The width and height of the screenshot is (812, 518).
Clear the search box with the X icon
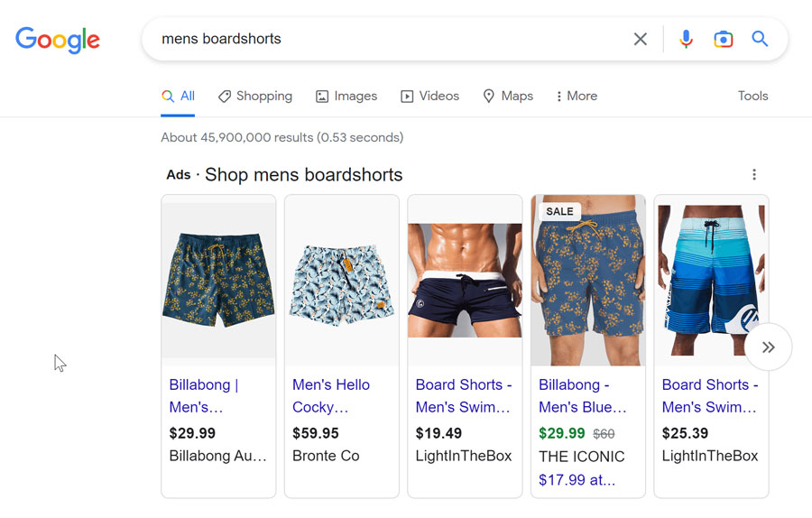pyautogui.click(x=640, y=39)
